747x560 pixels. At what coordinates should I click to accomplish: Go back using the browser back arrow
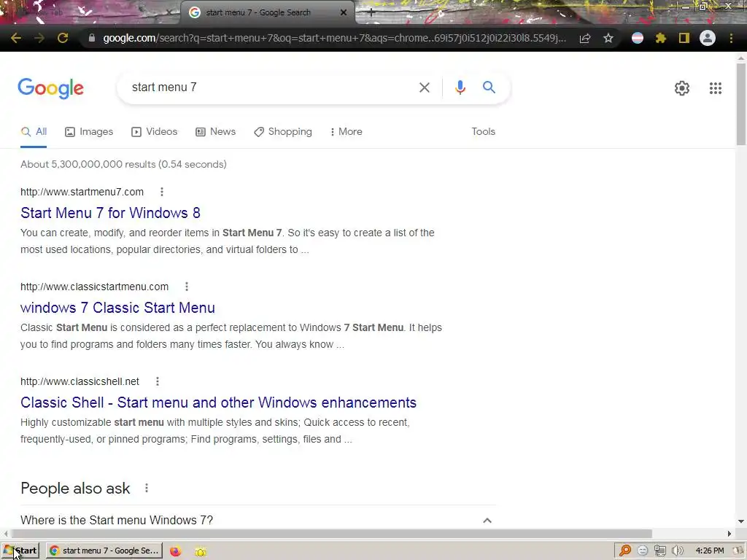tap(16, 38)
